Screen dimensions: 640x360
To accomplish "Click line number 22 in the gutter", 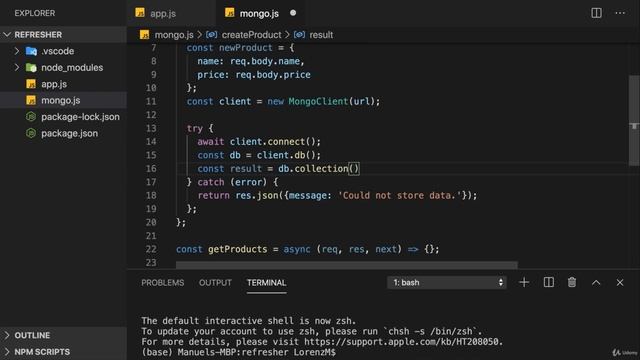I will tap(151, 249).
